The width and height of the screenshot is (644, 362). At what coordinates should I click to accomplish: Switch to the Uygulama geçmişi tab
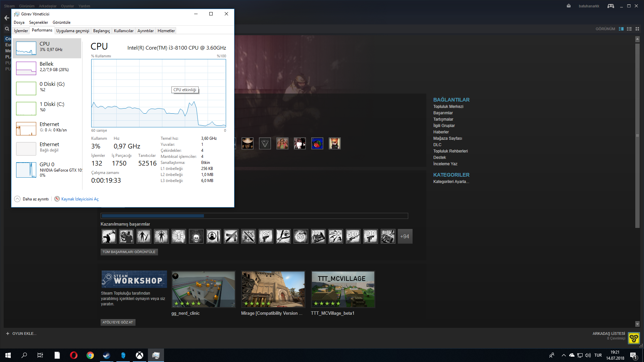click(x=73, y=31)
